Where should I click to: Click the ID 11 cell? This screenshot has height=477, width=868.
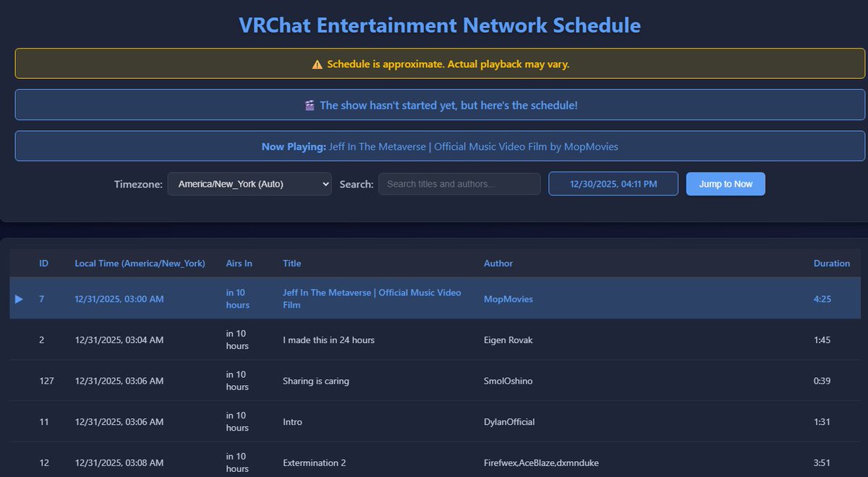click(x=44, y=422)
